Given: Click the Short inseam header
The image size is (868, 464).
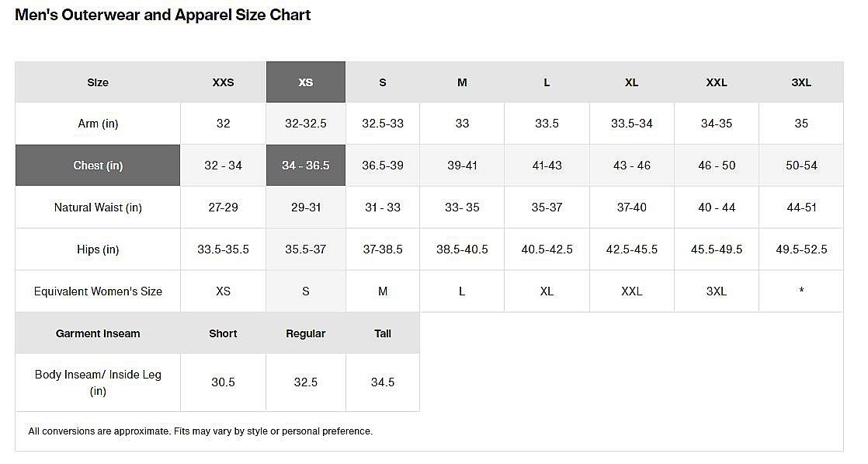Looking at the screenshot, I should click(x=223, y=333).
